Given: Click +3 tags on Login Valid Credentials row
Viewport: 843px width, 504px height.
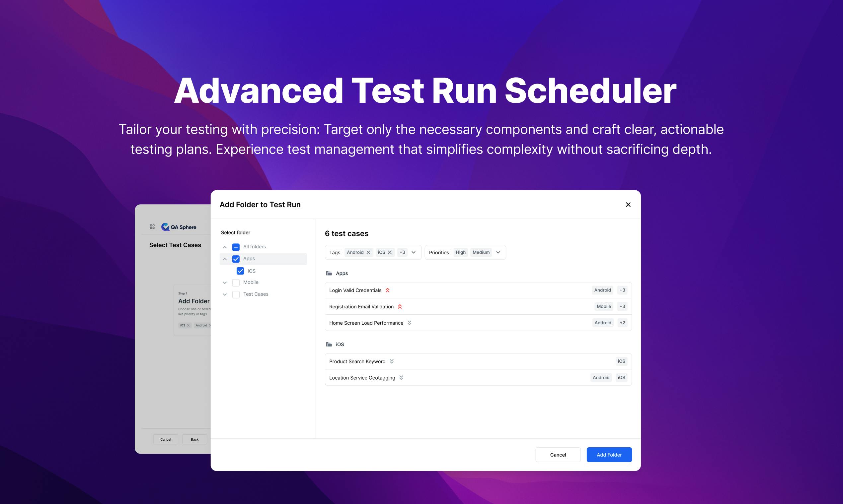Looking at the screenshot, I should click(x=622, y=290).
